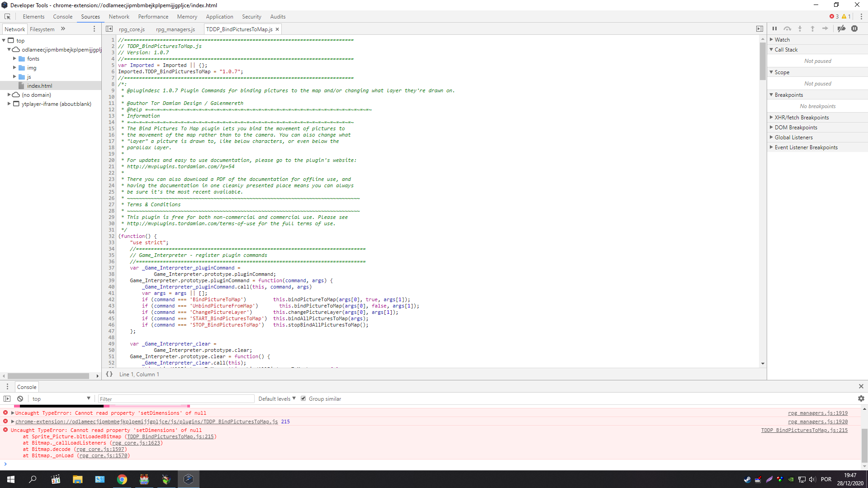
Task: Open the Filesystem navigator tab
Action: [42, 29]
